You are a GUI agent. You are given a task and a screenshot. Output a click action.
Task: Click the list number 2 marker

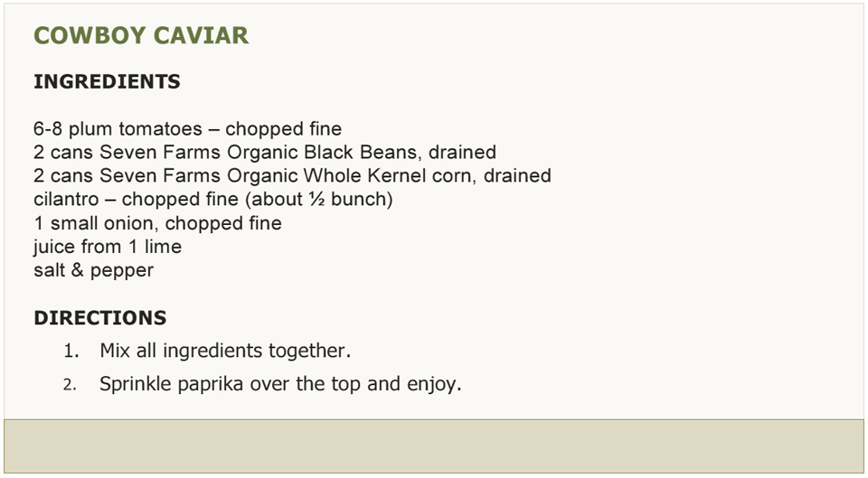pos(70,385)
